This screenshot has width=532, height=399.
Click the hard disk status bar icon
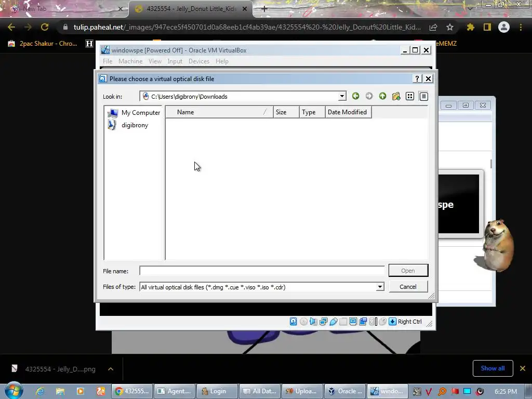[294, 321]
